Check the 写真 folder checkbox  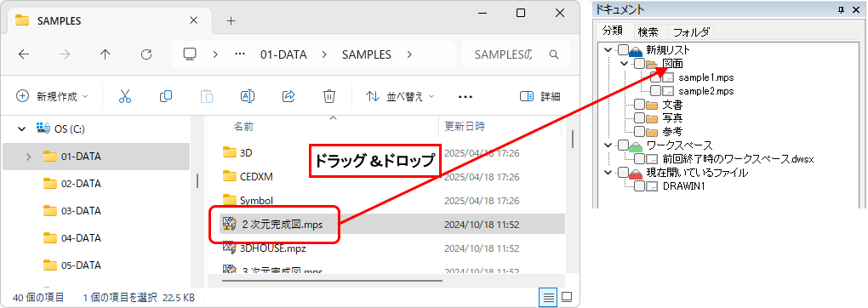[639, 118]
